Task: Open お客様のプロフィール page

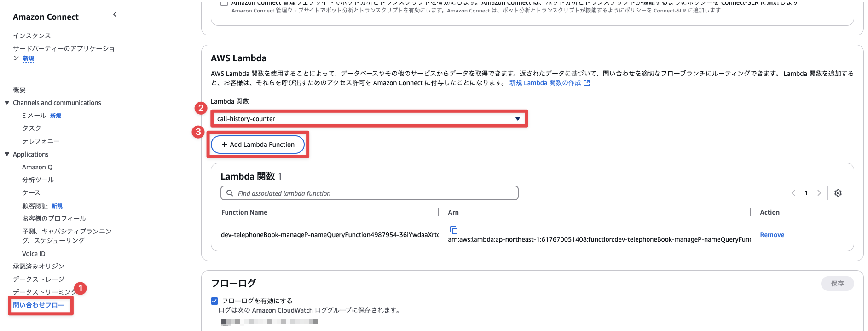Action: point(54,219)
